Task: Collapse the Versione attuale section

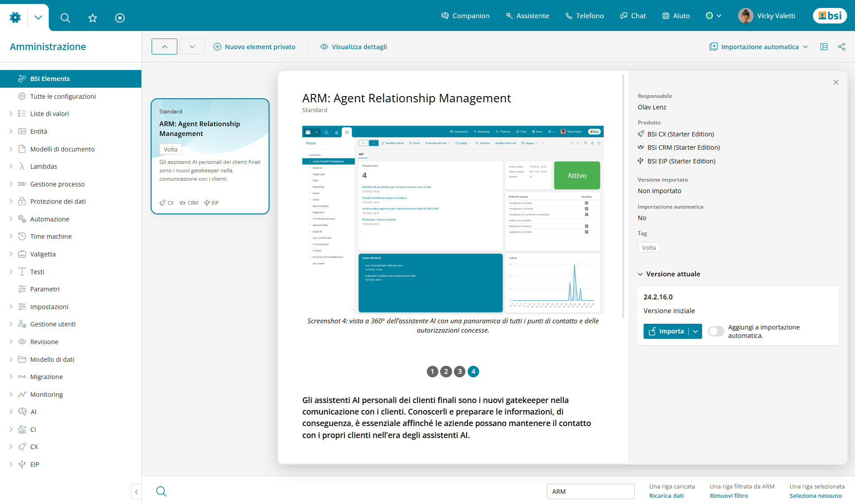Action: tap(640, 274)
